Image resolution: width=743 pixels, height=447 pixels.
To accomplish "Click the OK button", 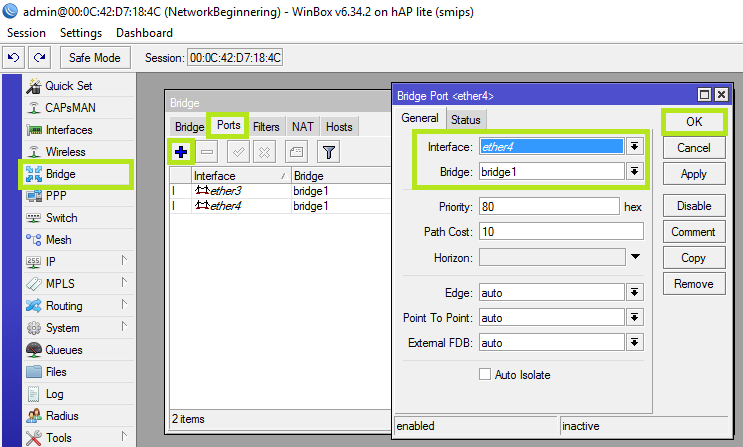I will pyautogui.click(x=694, y=122).
